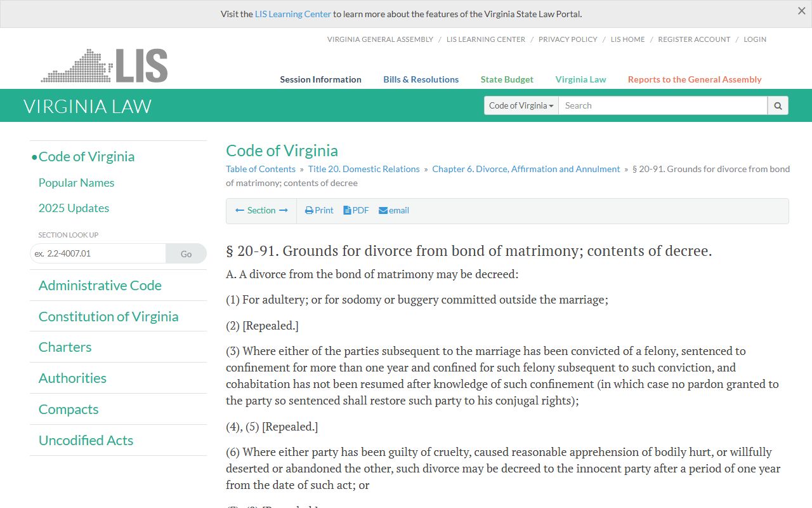
Task: Open Session Information menu
Action: click(x=320, y=79)
